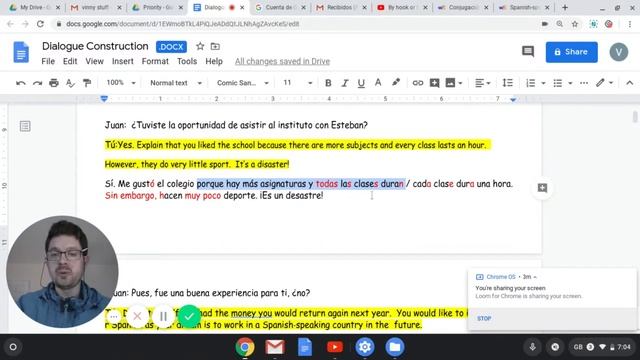Open the Format menu
Screen dimensions: 640x360
pos(155,61)
